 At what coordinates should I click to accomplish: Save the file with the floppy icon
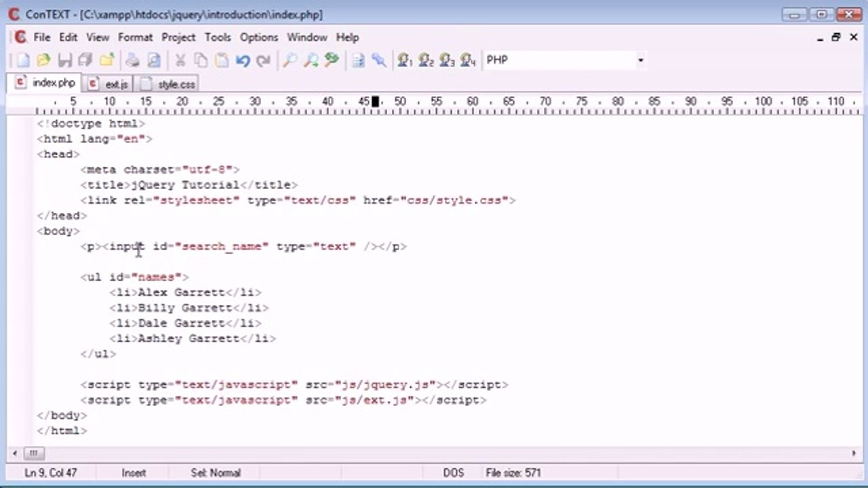point(64,60)
